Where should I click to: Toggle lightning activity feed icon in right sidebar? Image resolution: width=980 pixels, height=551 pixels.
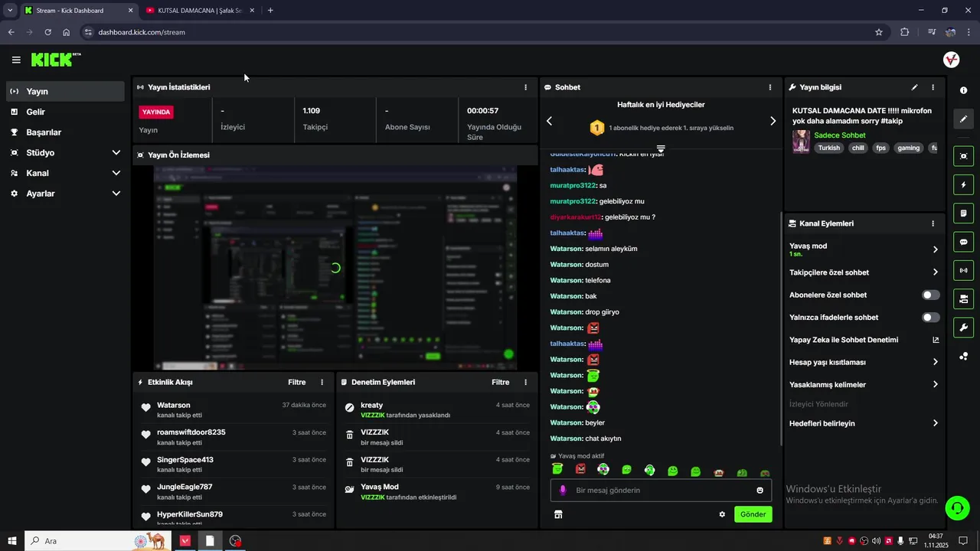click(963, 184)
